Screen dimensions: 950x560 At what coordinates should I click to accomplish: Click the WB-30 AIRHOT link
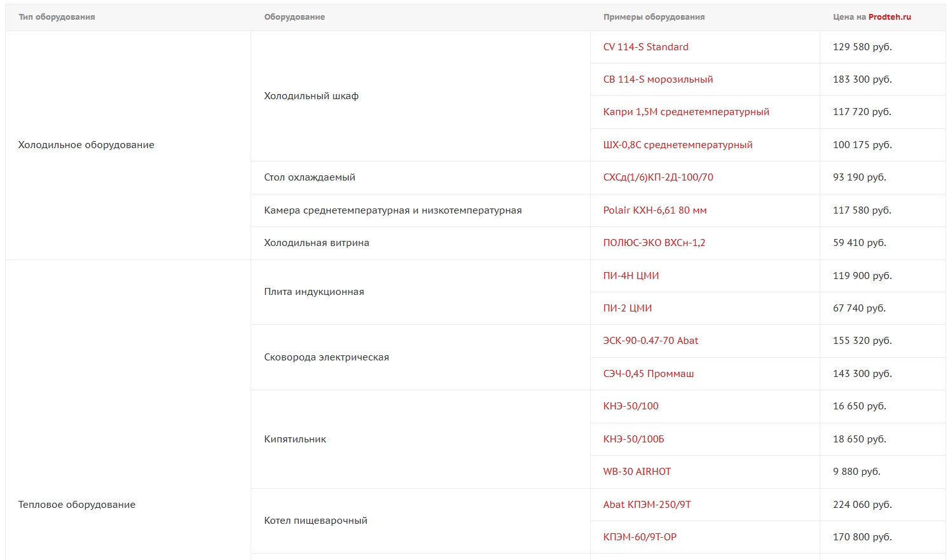pyautogui.click(x=637, y=472)
